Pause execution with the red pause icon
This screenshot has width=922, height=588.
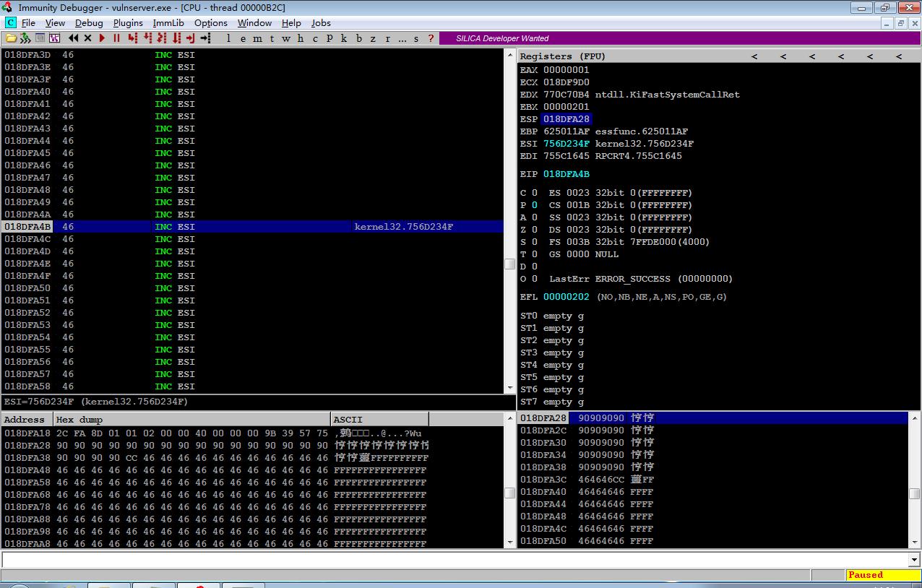tap(116, 38)
